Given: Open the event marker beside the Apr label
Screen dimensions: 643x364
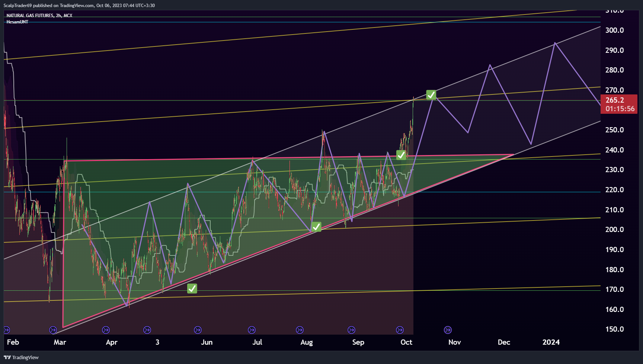Looking at the screenshot, I should pos(106,330).
